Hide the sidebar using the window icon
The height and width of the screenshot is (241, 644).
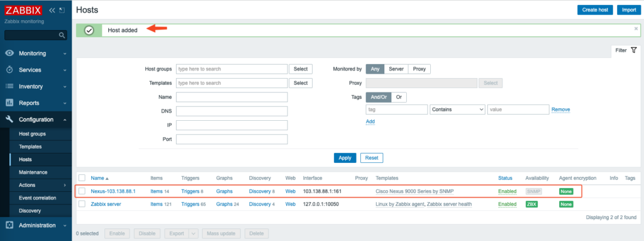click(62, 10)
